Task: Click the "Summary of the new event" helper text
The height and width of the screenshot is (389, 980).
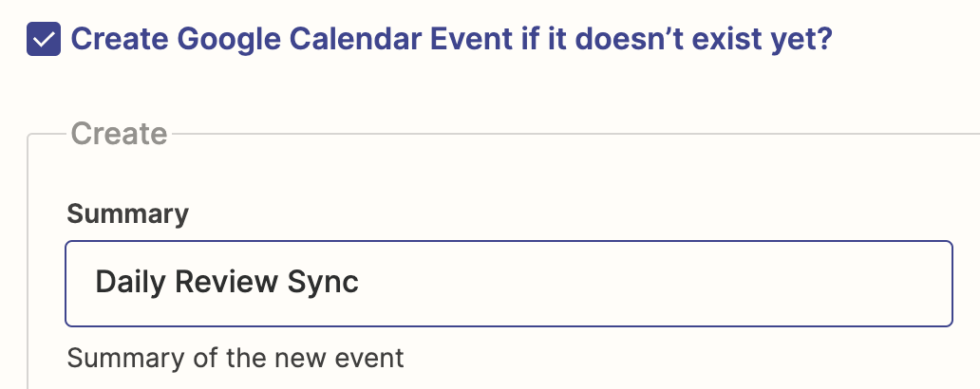Action: coord(236,359)
